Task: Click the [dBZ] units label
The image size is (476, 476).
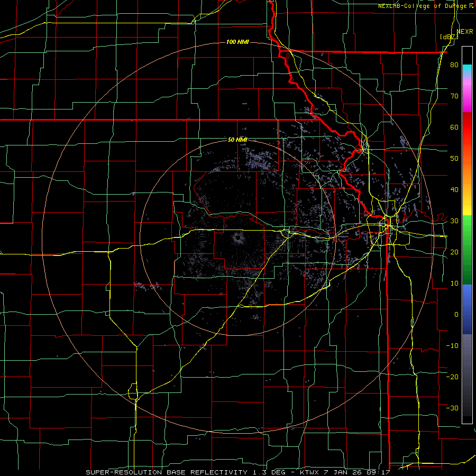Action: click(x=449, y=37)
